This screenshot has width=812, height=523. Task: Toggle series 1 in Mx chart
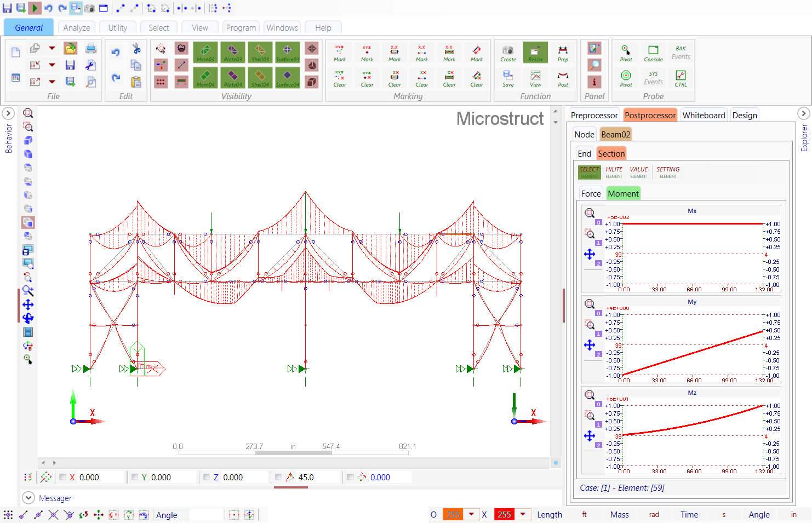coord(598,243)
